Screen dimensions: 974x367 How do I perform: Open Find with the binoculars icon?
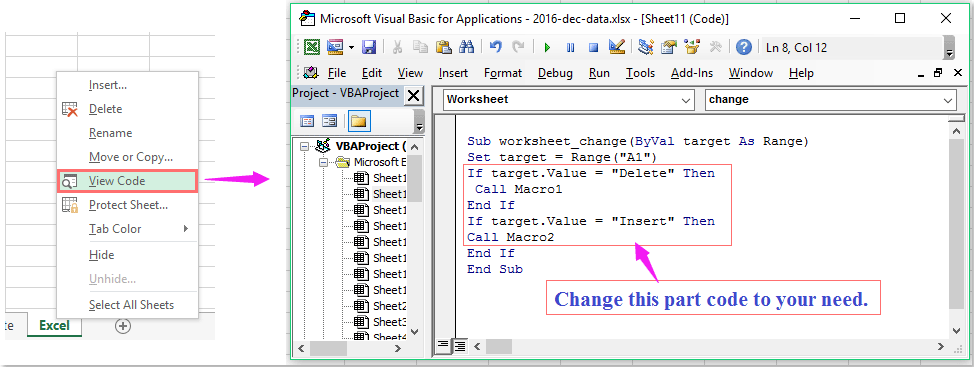point(466,47)
